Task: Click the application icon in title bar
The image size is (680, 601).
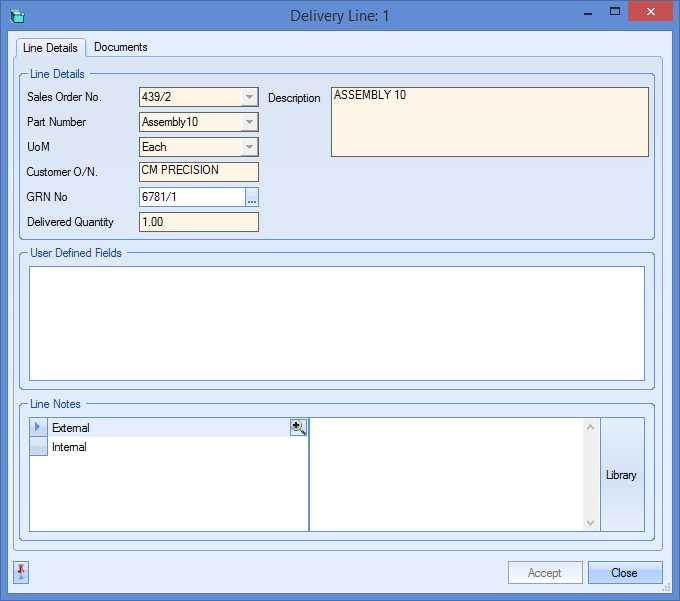Action: click(17, 16)
